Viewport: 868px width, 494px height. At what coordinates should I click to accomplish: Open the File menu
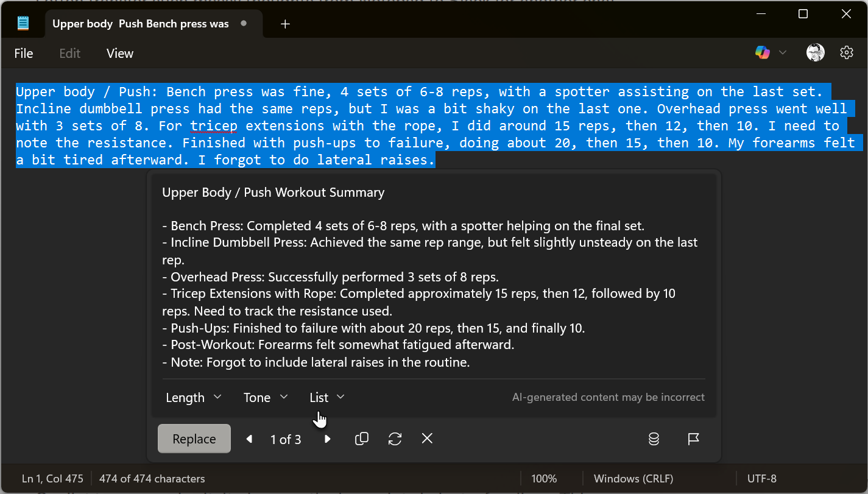click(x=24, y=54)
